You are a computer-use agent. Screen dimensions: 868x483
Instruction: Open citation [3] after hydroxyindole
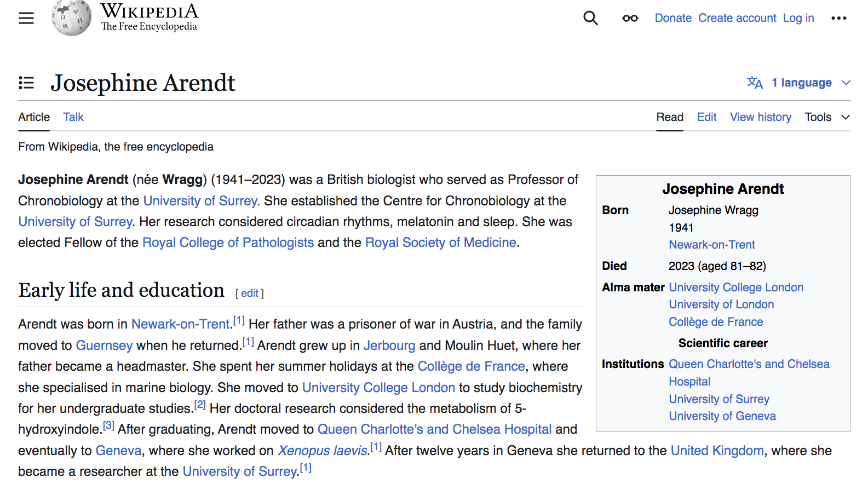pyautogui.click(x=108, y=426)
